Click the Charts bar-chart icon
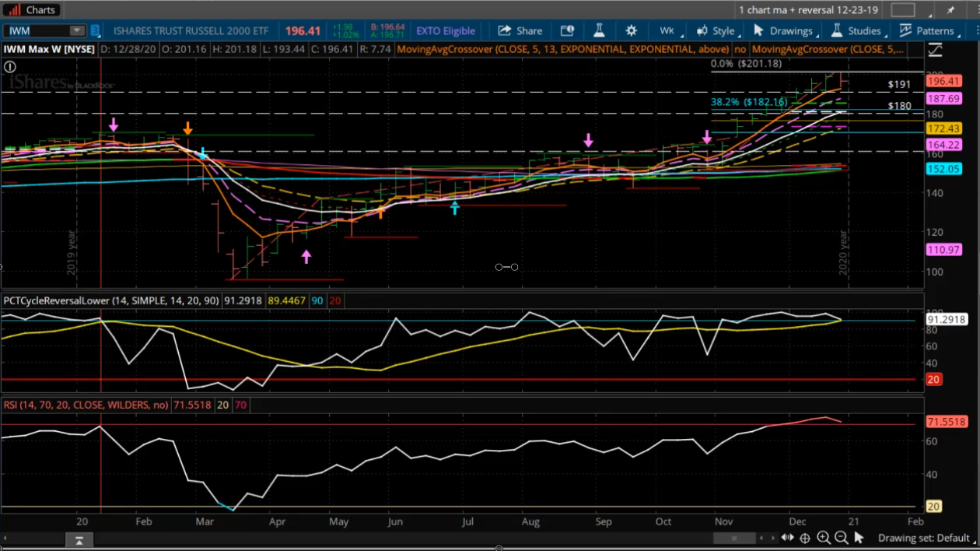980x551 pixels. (14, 9)
